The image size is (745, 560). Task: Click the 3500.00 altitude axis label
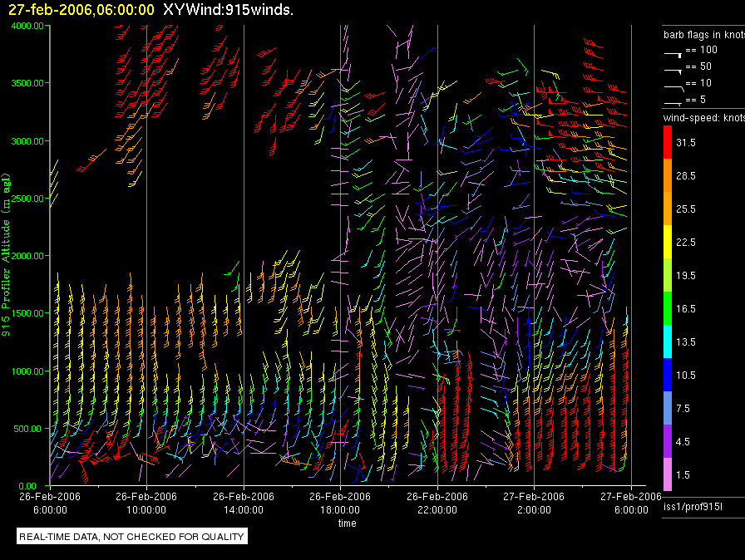coord(27,83)
